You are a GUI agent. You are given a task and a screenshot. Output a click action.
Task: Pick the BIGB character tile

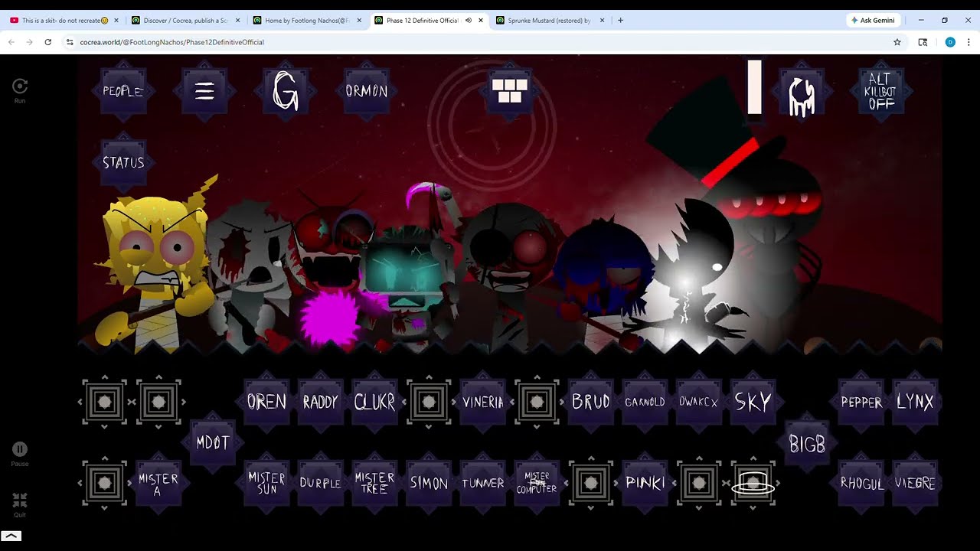pyautogui.click(x=807, y=444)
